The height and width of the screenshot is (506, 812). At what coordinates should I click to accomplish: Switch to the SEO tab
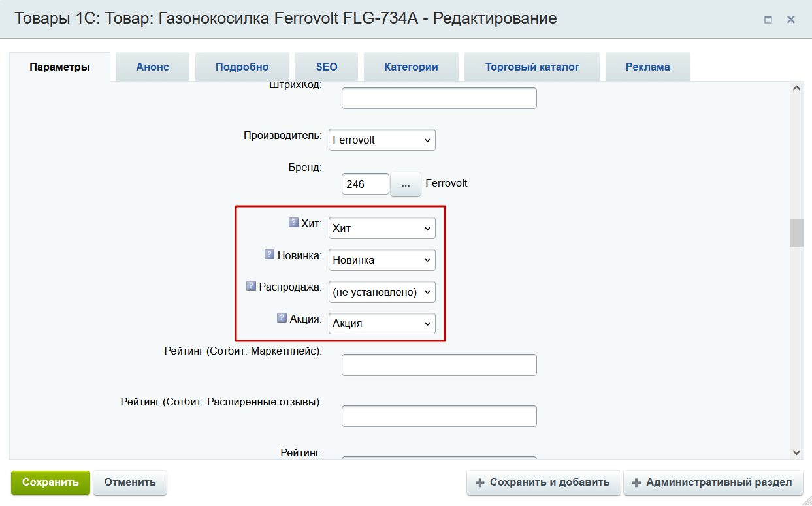[326, 66]
